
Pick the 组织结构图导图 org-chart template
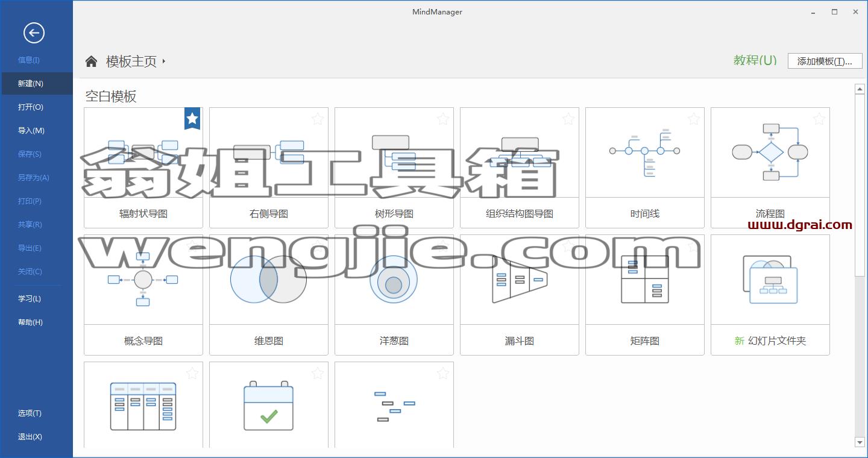pos(520,168)
